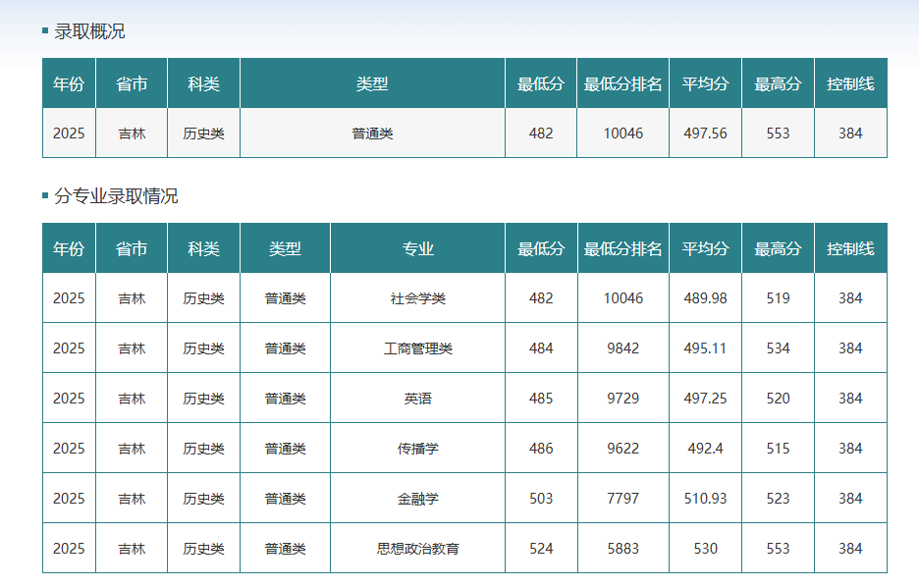Viewport: 919px width, 588px height.
Task: Select highest score 515
Action: click(778, 449)
